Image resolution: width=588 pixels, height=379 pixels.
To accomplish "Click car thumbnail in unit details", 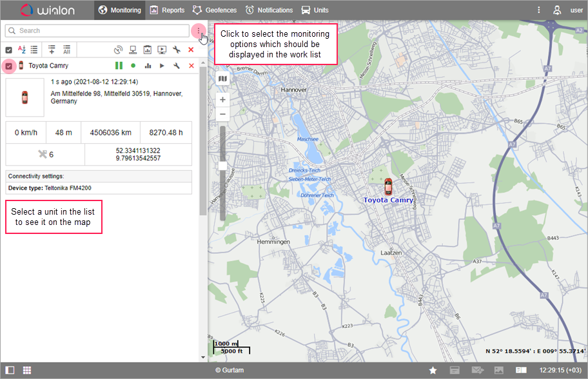I will click(24, 97).
